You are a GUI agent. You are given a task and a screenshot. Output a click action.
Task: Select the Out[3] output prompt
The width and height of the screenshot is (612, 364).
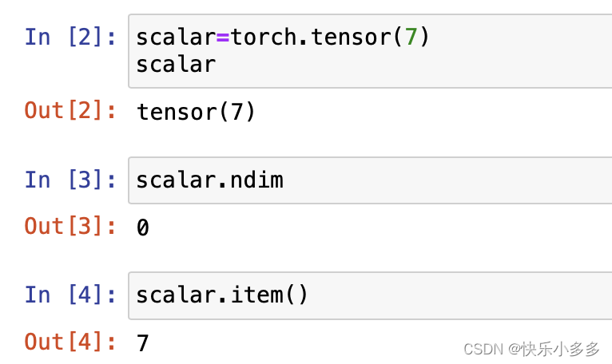pyautogui.click(x=70, y=226)
